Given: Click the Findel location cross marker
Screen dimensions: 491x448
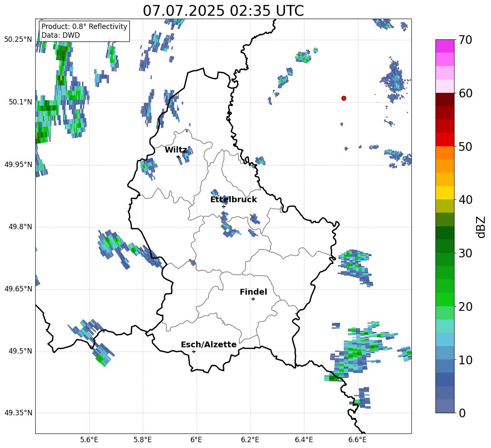Looking at the screenshot, I should (253, 299).
